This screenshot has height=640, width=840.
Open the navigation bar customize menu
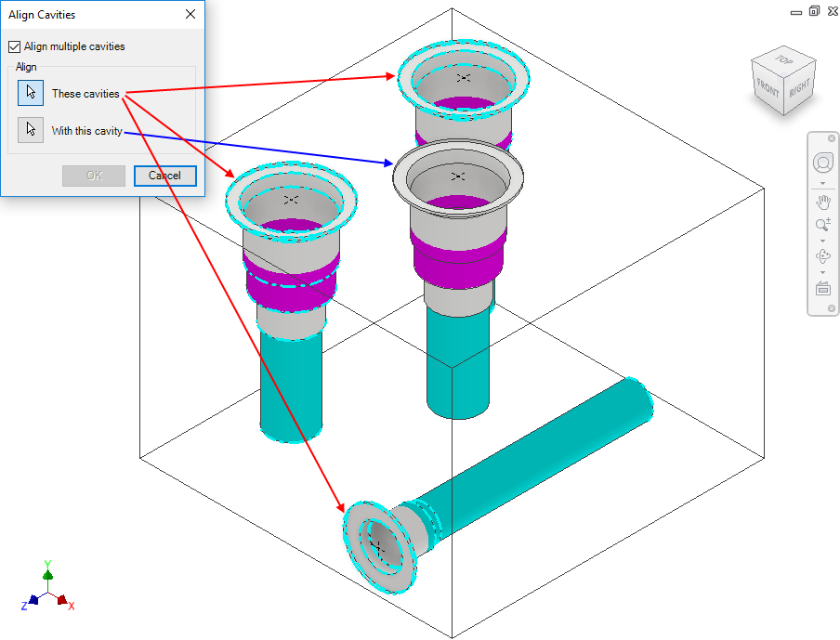tap(832, 308)
